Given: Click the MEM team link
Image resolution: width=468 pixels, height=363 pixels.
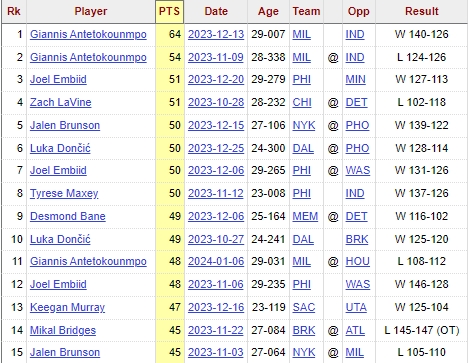Looking at the screenshot, I should click(x=305, y=216).
